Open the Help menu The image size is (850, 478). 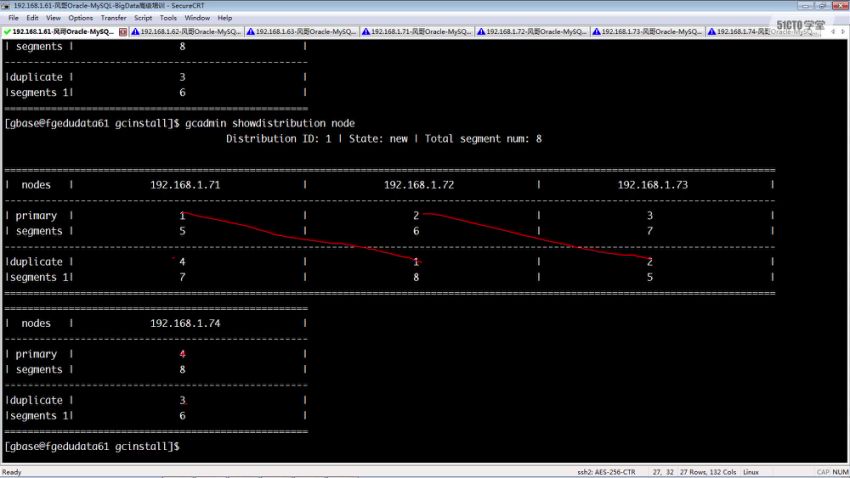click(x=225, y=18)
